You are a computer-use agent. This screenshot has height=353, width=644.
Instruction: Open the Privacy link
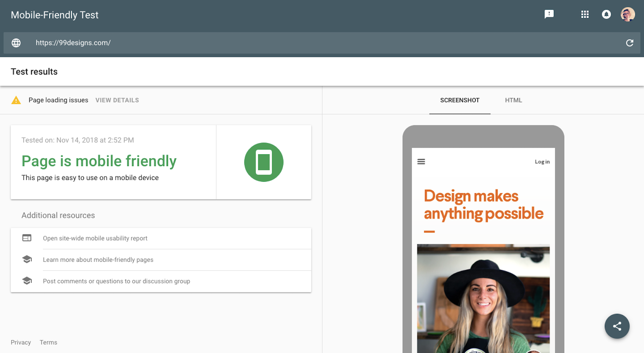point(21,342)
